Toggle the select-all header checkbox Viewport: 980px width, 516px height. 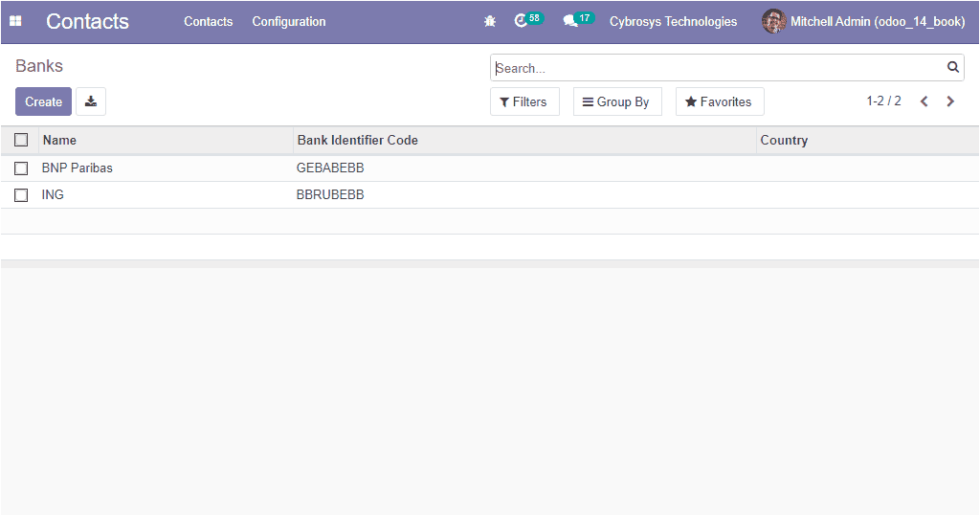pyautogui.click(x=21, y=140)
